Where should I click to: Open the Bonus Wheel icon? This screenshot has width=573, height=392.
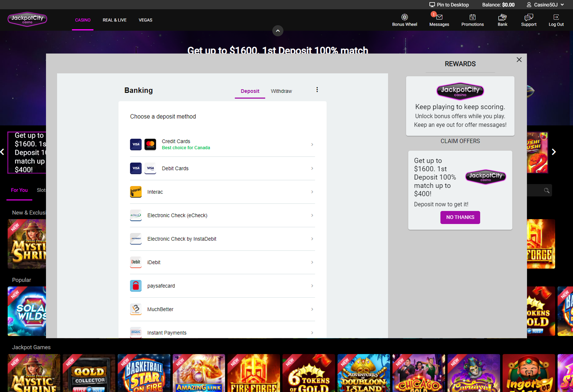tap(404, 17)
